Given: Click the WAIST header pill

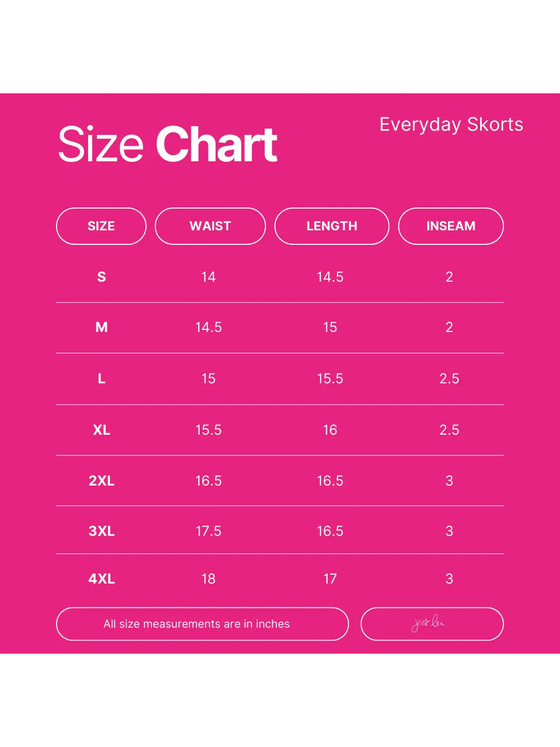Looking at the screenshot, I should [210, 226].
